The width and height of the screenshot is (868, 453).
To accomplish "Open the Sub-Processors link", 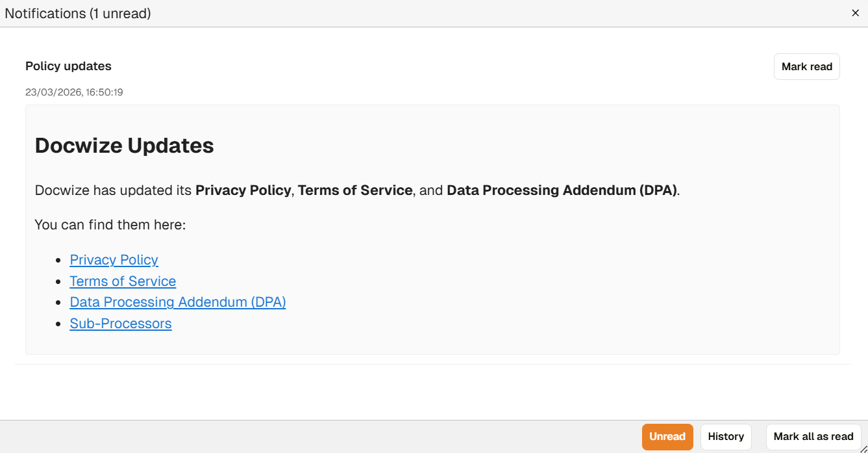I will point(121,324).
